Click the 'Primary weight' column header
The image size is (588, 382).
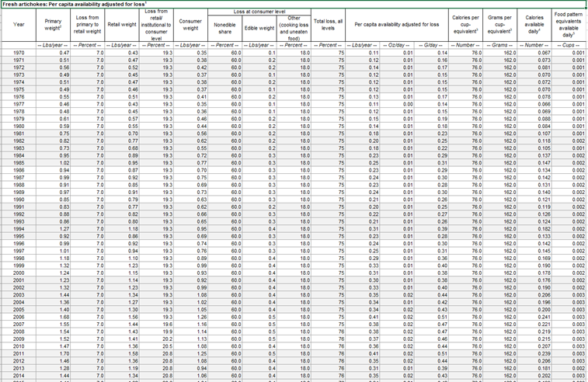pos(53,25)
